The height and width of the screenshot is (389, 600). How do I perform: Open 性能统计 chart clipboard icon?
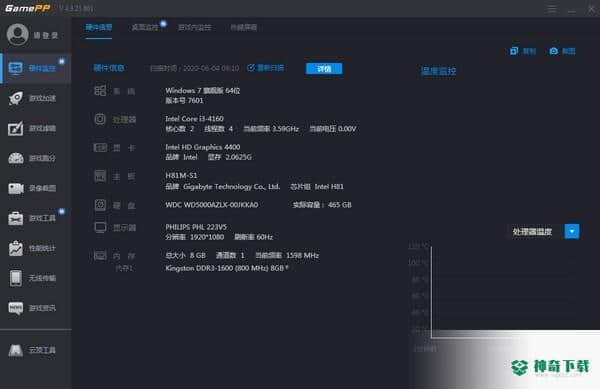click(16, 248)
